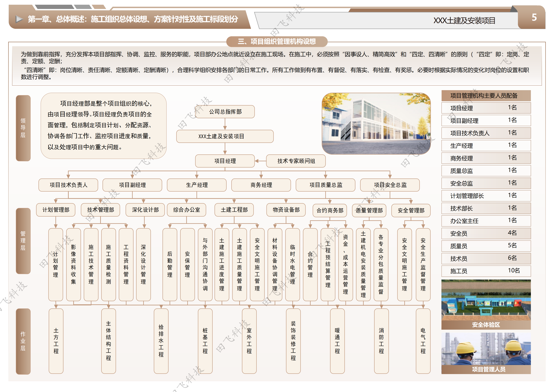Select the XXX土建及安装项目 org chart box
The height and width of the screenshot is (392, 554).
pyautogui.click(x=225, y=136)
